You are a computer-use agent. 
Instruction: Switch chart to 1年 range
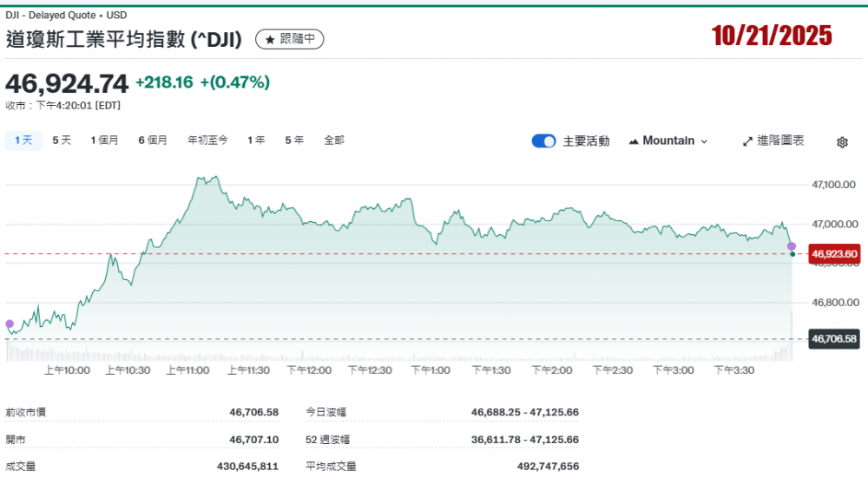coord(256,140)
